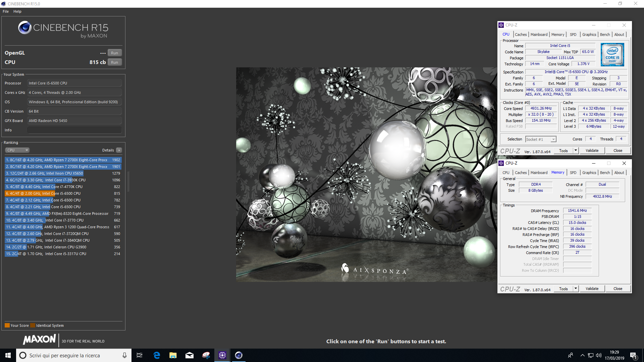644x362 pixels.
Task: Launch Microsoft Edge from taskbar
Action: [157, 355]
